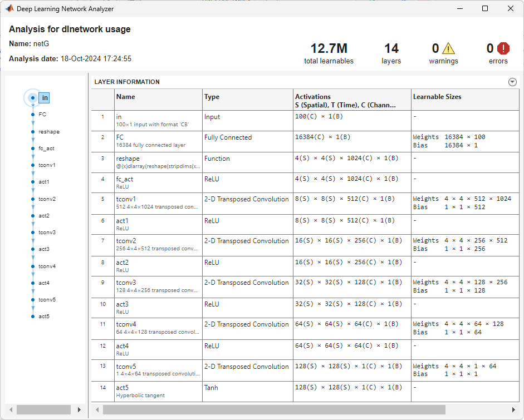Select the tconv1 row in table
Viewport: 524px width, 420px height.
305,203
